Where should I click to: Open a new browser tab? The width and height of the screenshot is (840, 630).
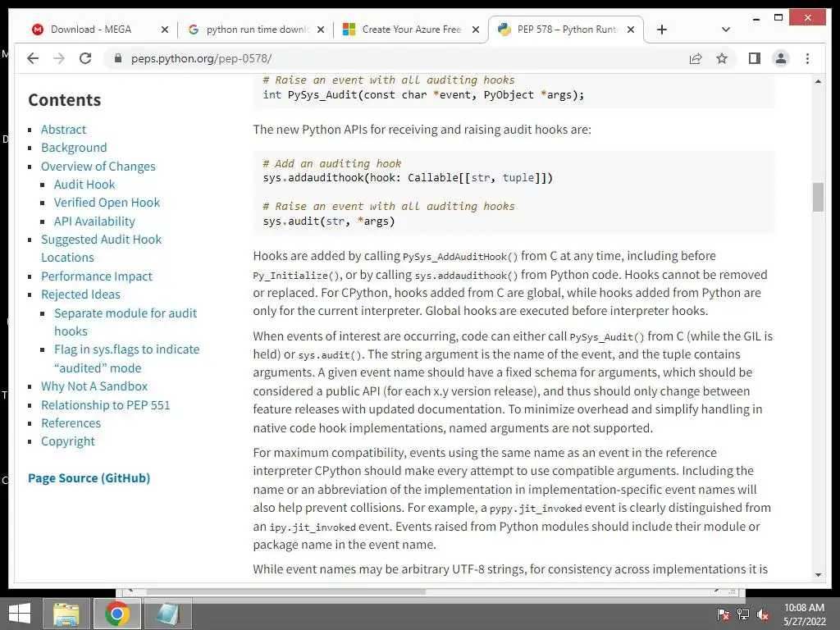(x=662, y=30)
